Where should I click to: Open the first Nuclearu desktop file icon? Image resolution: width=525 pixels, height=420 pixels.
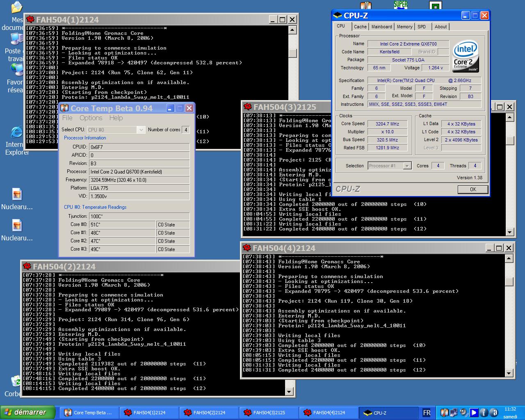[x=17, y=194]
